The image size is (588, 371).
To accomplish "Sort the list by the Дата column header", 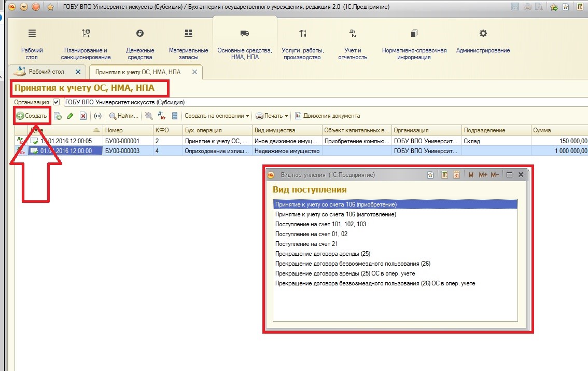I will (58, 130).
